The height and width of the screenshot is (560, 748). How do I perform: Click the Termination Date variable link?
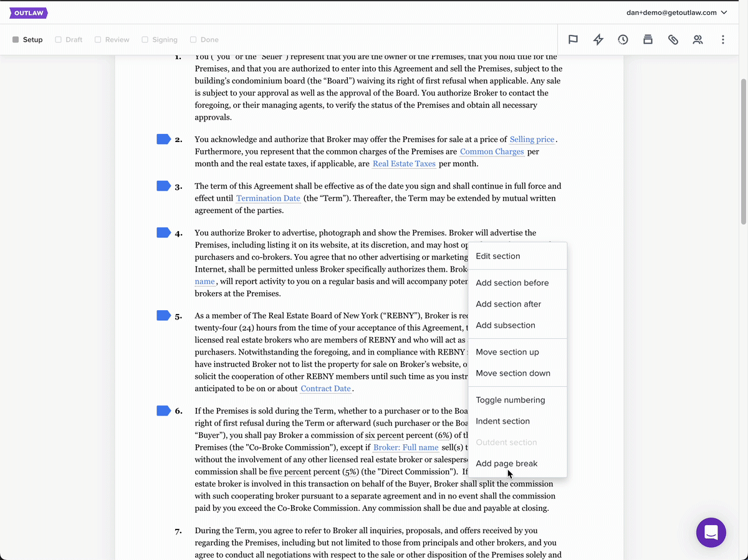268,199
